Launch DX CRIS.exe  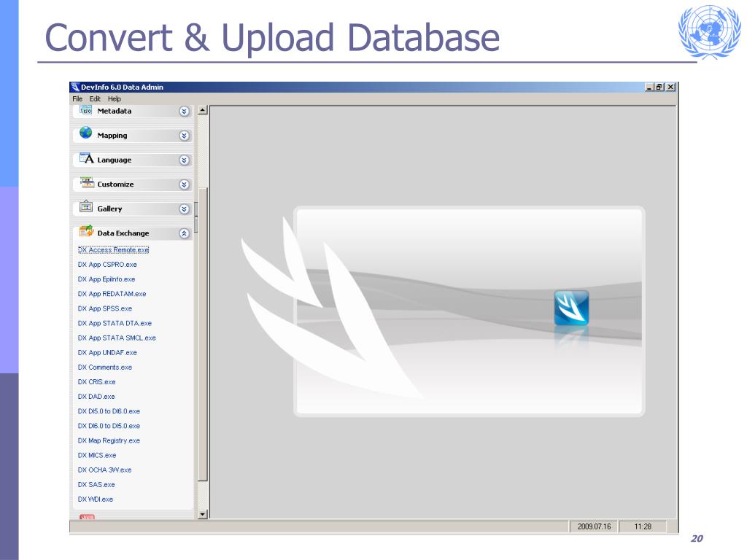tap(97, 382)
